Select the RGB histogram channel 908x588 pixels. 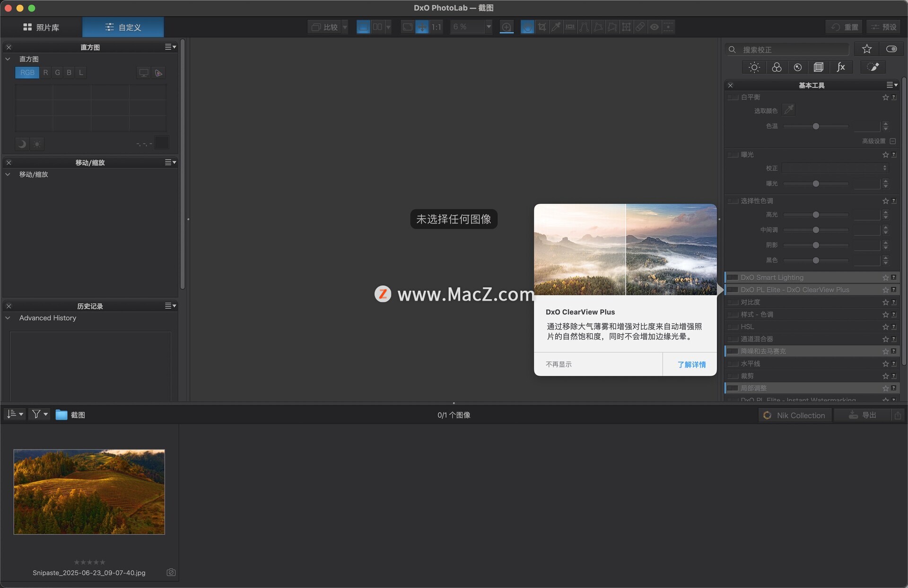click(27, 72)
